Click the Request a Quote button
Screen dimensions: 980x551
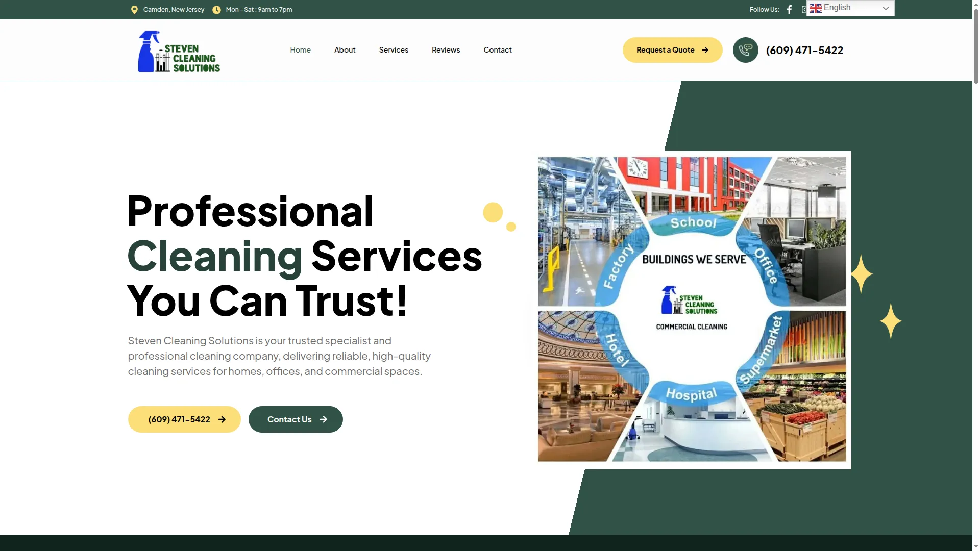pos(672,50)
